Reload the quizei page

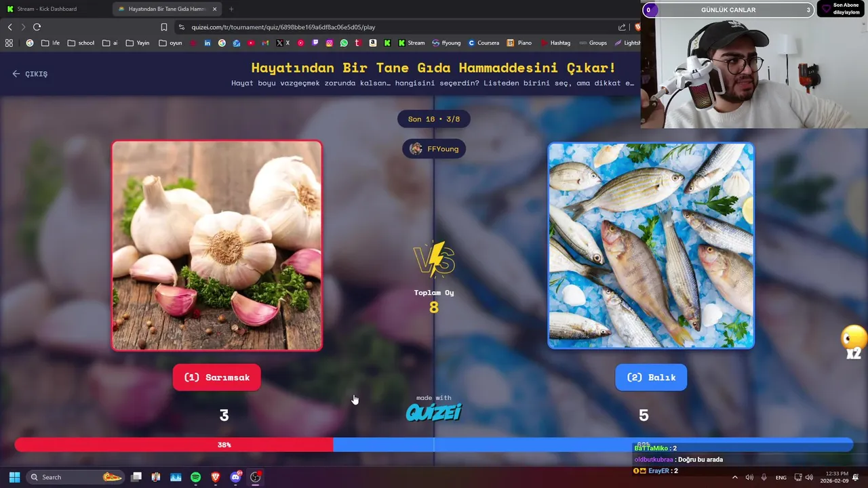click(37, 27)
